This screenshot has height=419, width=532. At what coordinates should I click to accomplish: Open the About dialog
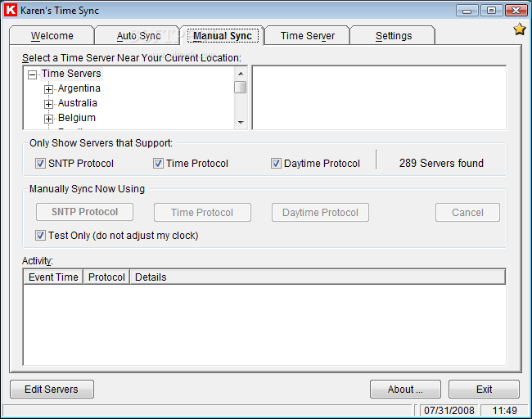click(405, 390)
